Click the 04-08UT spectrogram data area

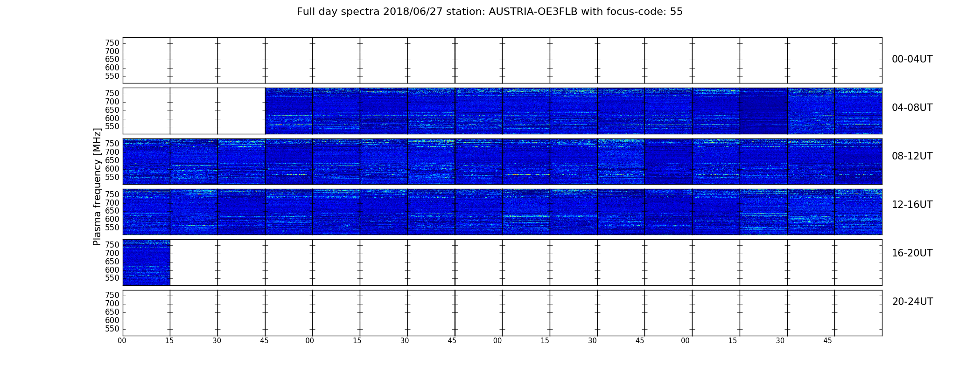click(574, 111)
